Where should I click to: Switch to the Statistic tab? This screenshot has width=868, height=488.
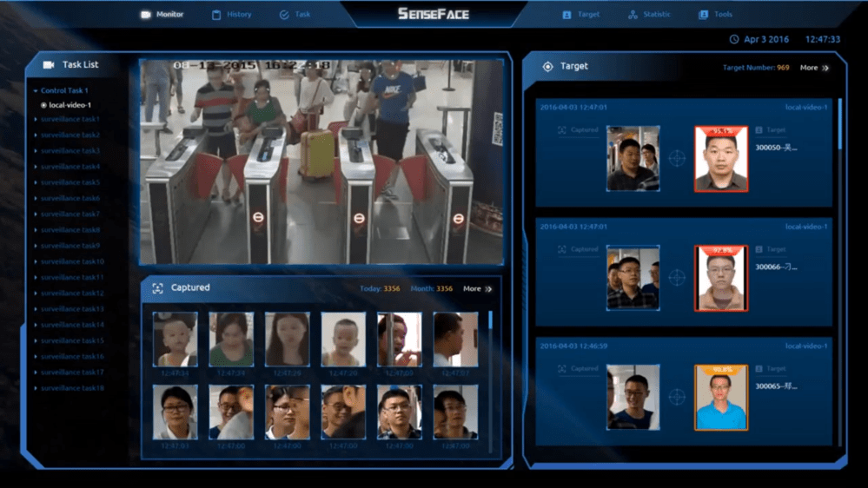pos(656,15)
